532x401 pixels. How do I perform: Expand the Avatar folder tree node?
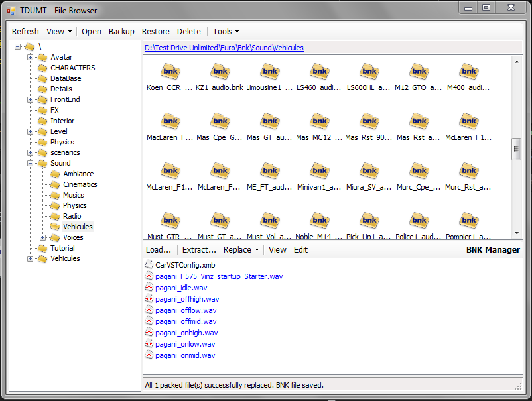31,57
